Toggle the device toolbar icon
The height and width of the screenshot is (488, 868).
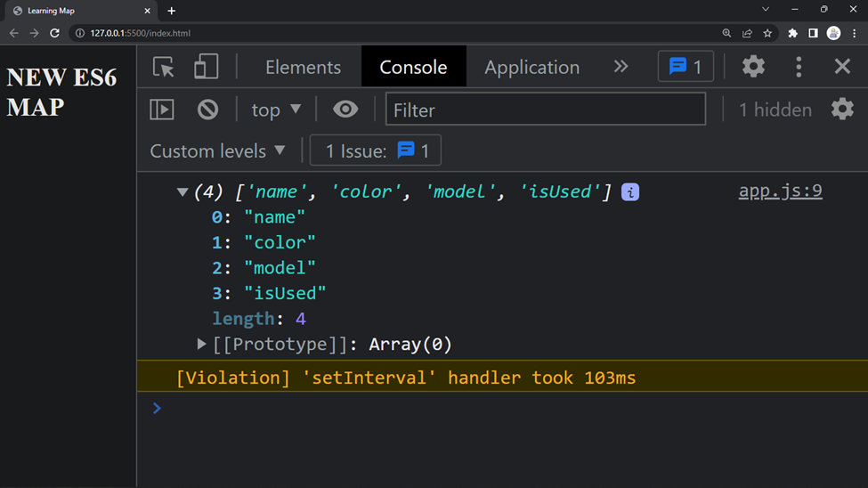206,67
